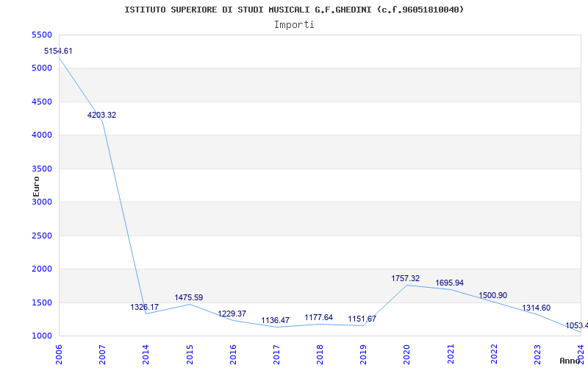The width and height of the screenshot is (588, 368).
Task: Select the 1326.17 value label
Action: [145, 307]
